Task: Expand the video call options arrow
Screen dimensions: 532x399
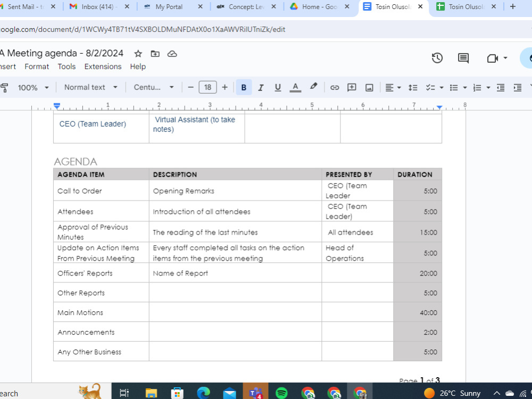Action: (x=505, y=58)
